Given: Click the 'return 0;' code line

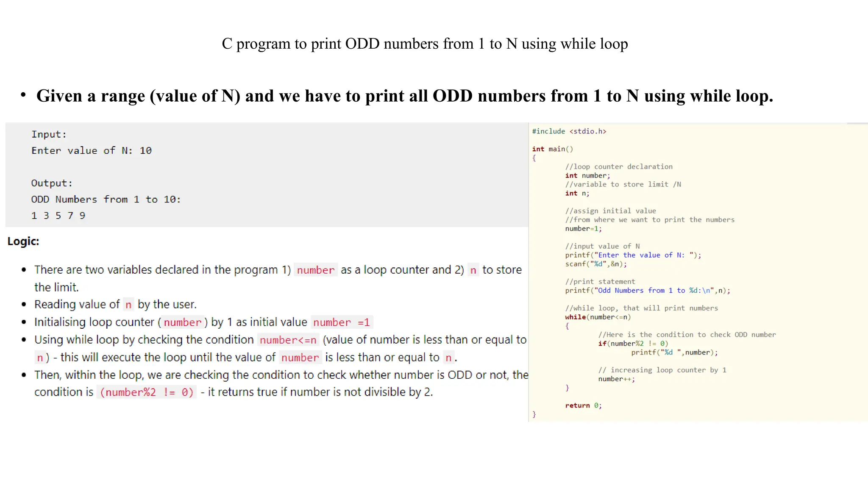Looking at the screenshot, I should point(583,406).
